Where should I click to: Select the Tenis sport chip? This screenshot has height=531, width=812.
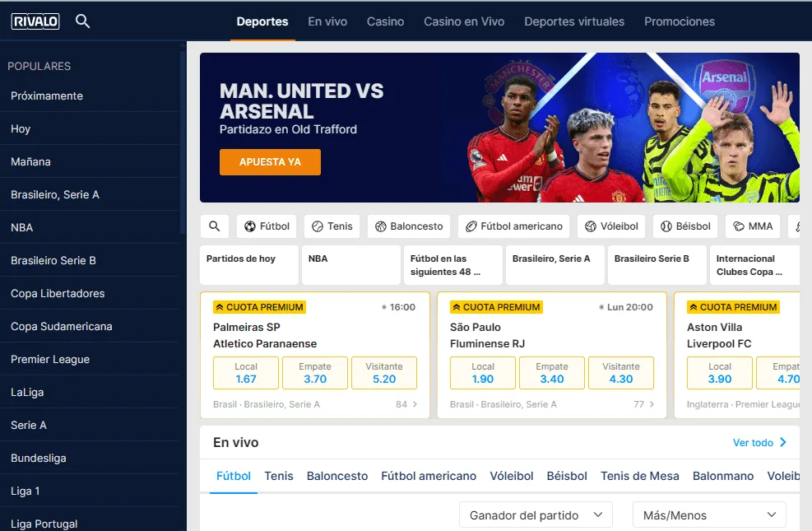332,226
